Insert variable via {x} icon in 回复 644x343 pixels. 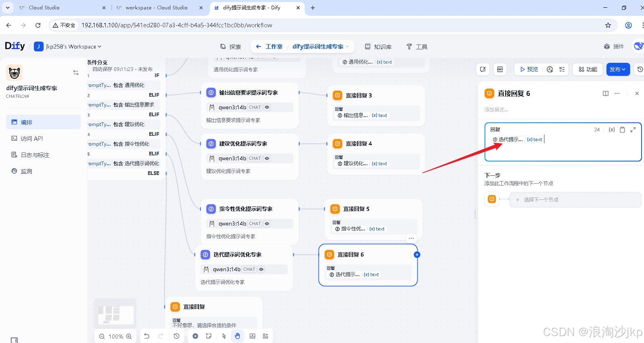[611, 130]
